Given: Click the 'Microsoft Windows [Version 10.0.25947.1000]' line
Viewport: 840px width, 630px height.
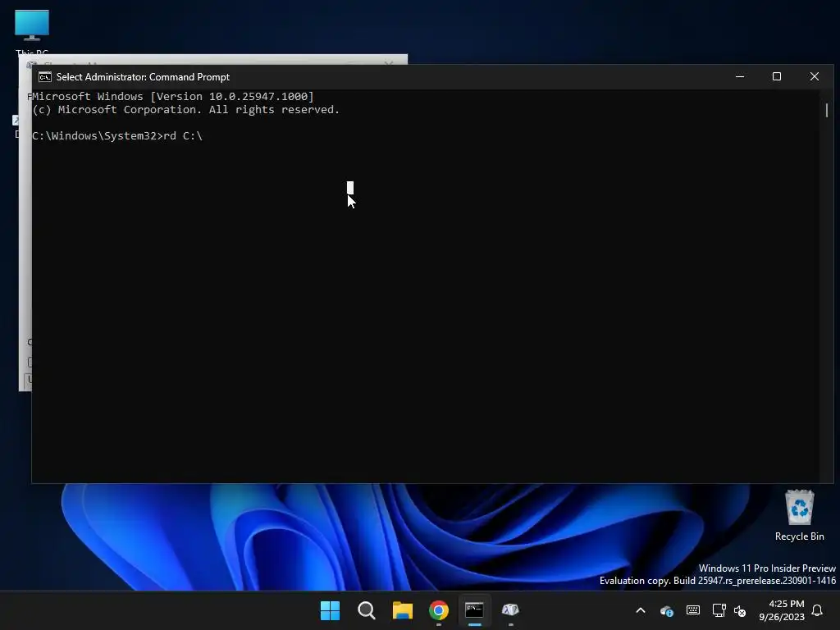Looking at the screenshot, I should click(173, 97).
